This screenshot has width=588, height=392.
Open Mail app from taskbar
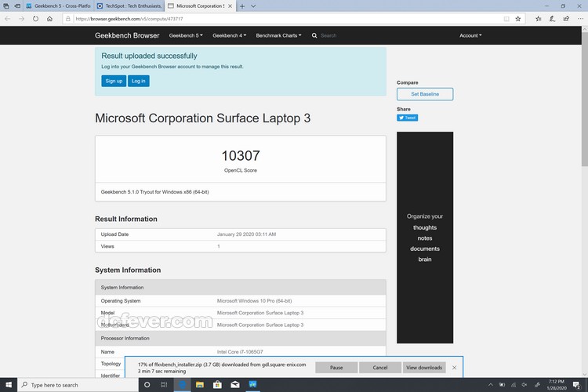[x=235, y=385]
